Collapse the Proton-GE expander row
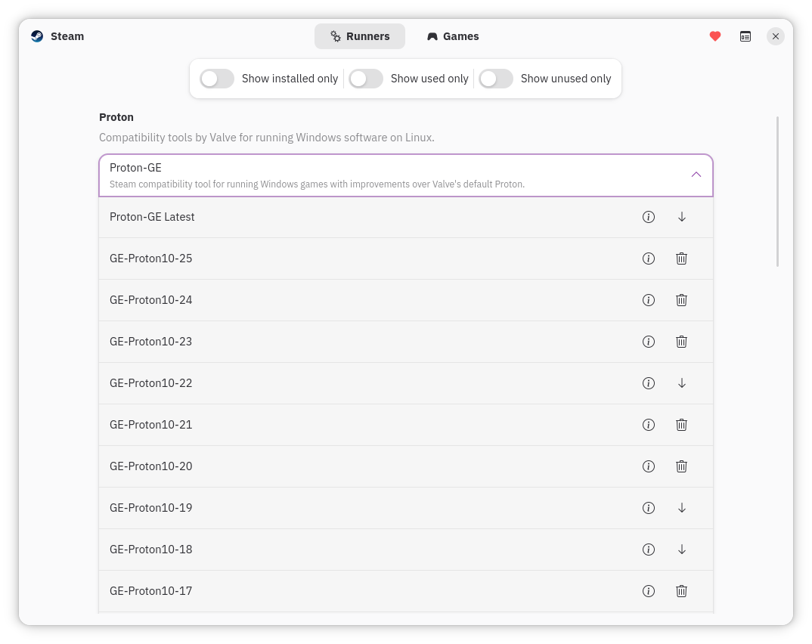The height and width of the screenshot is (644, 812). point(696,175)
